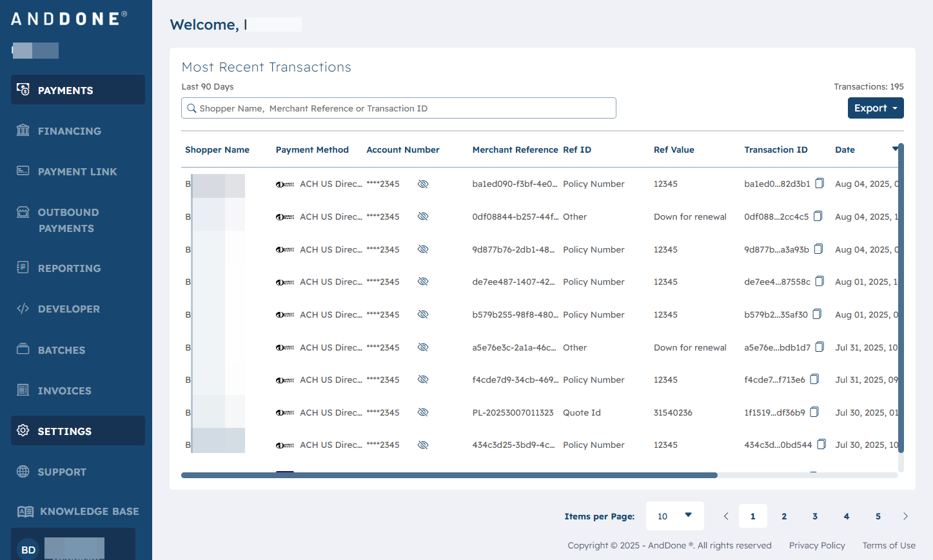Viewport: 933px width, 560px height.
Task: Open the Privacy Policy link
Action: 817,545
